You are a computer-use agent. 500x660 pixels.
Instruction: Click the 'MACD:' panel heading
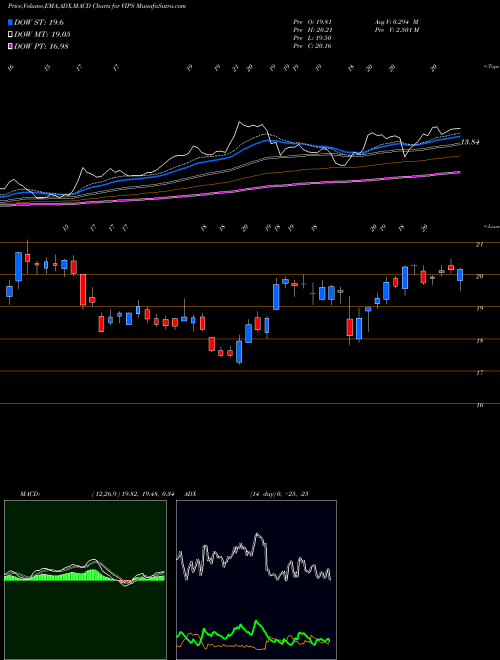click(30, 494)
